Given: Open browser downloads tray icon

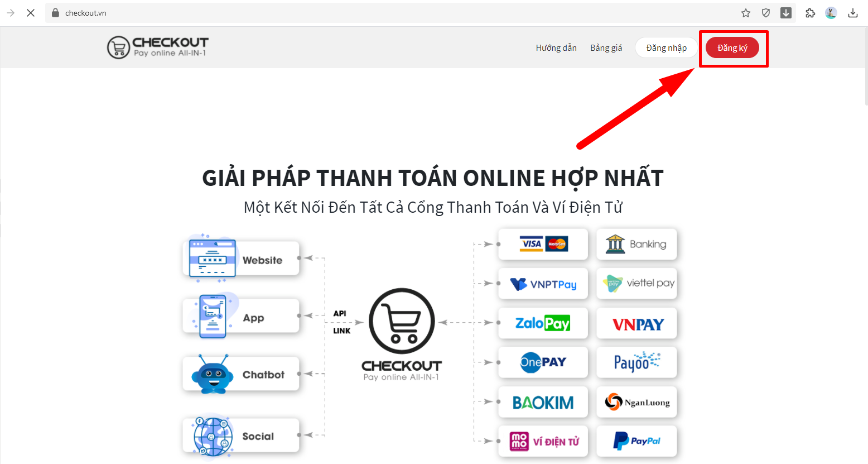Looking at the screenshot, I should click(853, 13).
